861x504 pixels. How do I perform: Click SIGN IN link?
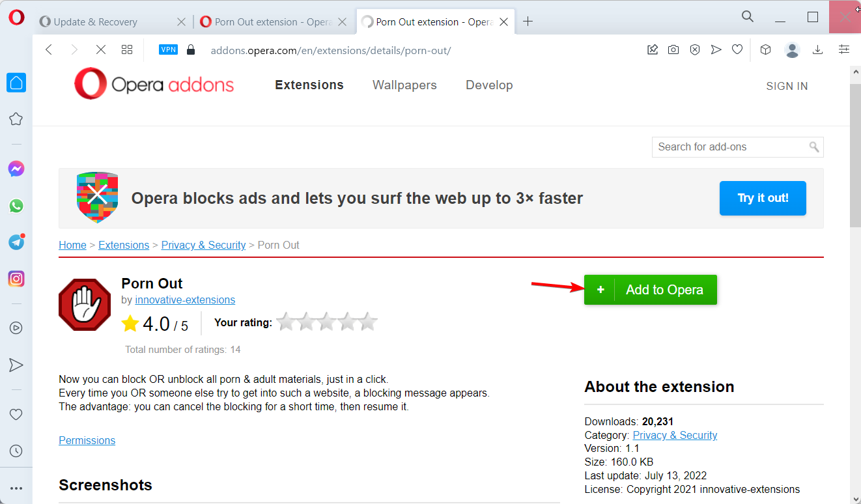pos(787,86)
